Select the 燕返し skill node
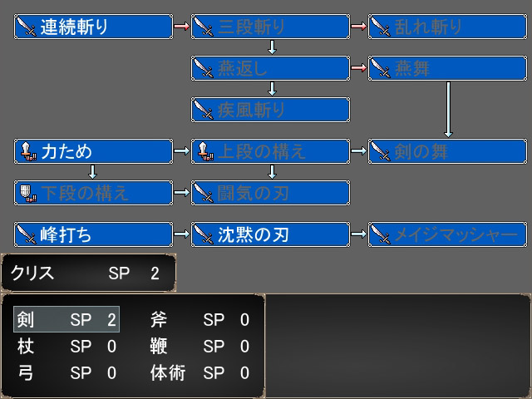Image resolution: width=532 pixels, height=399 pixels. coord(270,68)
